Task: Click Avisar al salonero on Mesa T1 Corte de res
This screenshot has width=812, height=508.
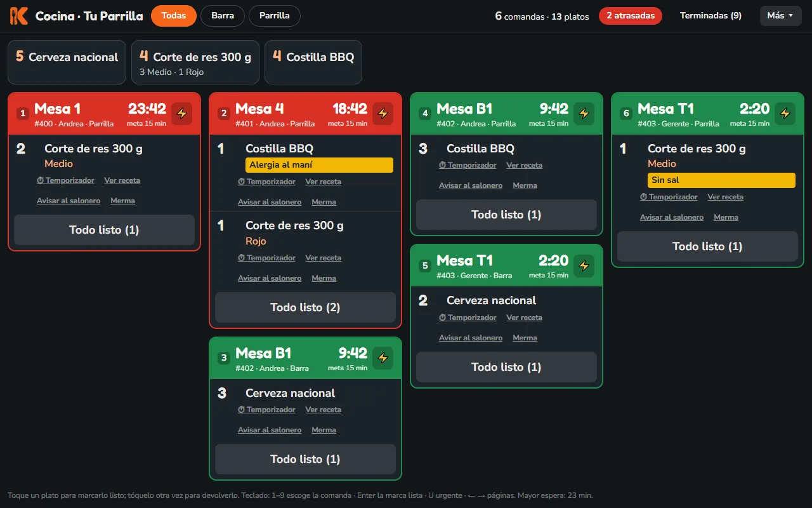Action: coord(672,217)
